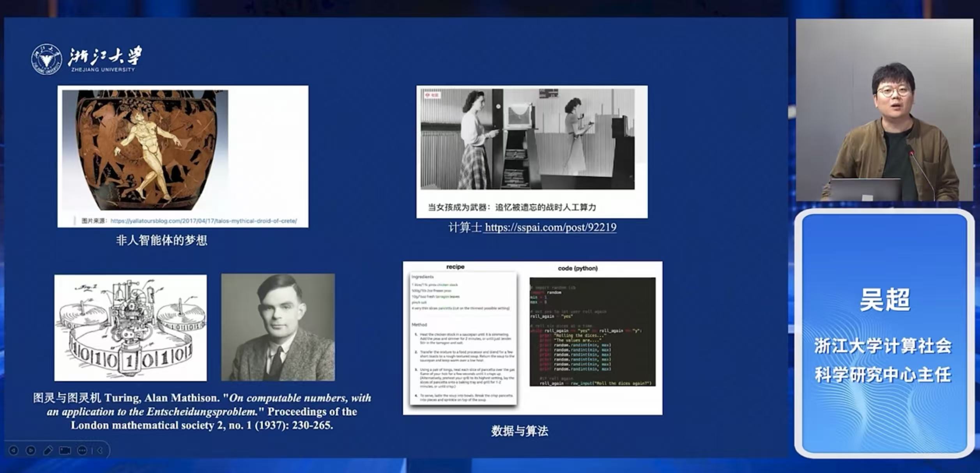Go to the previous slide using the back arrow
Viewport: 980px width, 473px height.
pos(14,451)
